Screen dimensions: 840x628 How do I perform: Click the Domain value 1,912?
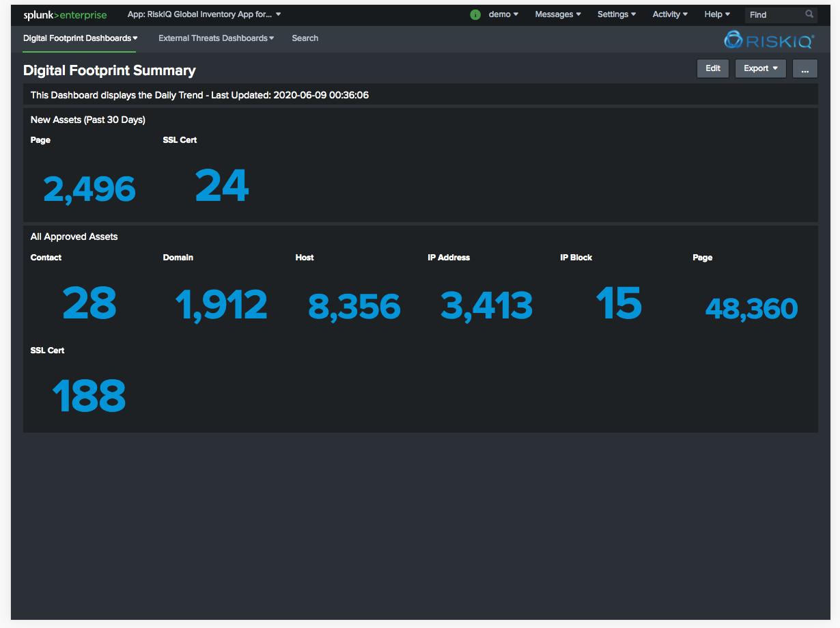[x=221, y=305]
